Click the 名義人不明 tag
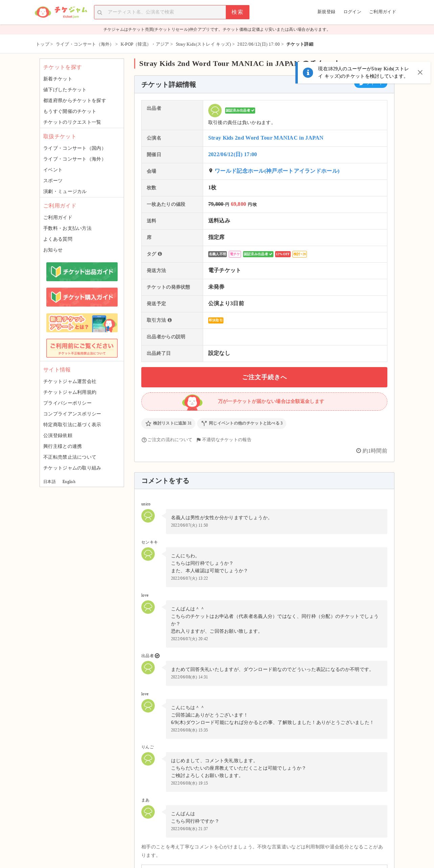This screenshot has height=868, width=434. click(x=217, y=254)
